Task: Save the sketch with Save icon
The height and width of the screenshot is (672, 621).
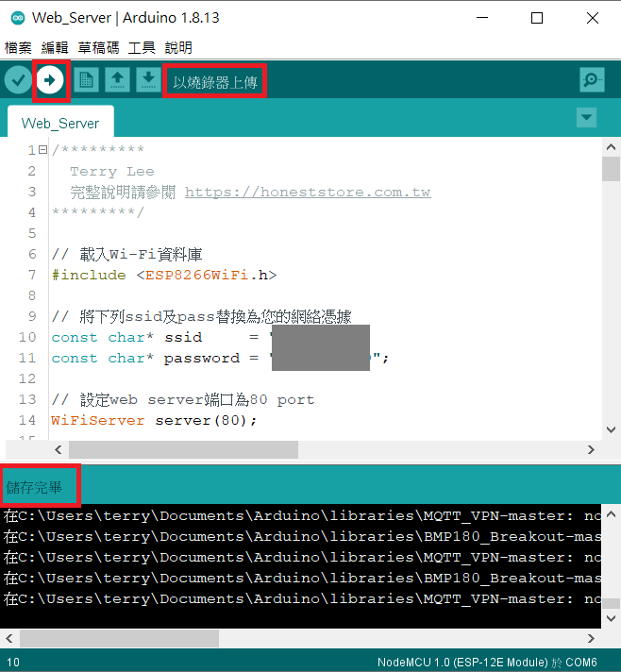Action: (x=148, y=80)
